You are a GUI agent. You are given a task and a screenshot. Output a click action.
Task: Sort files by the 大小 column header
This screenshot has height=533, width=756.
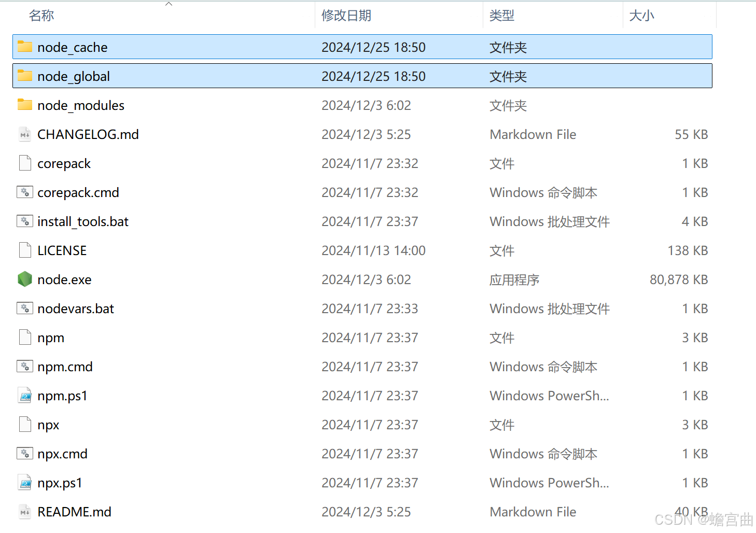(642, 16)
